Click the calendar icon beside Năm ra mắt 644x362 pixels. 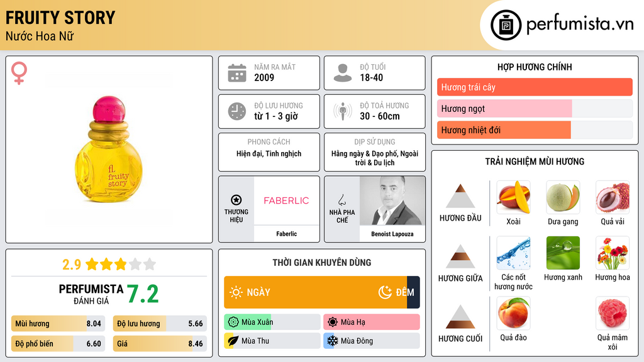click(x=237, y=73)
